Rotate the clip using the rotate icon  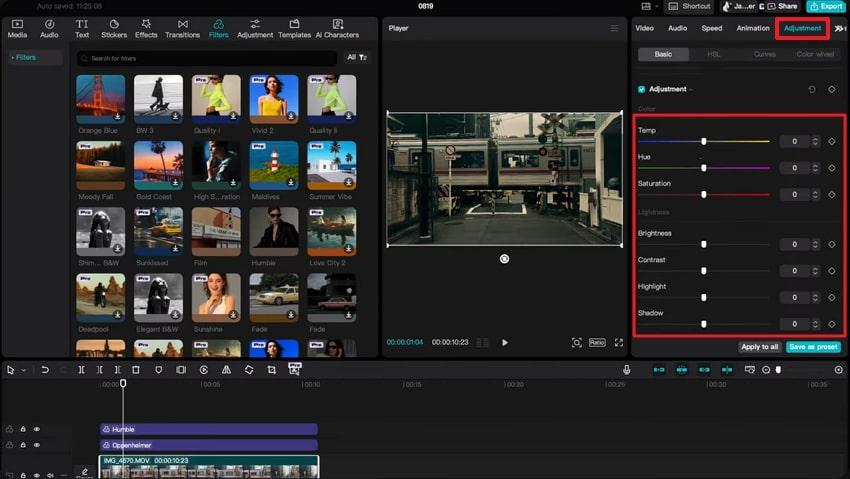tap(249, 370)
